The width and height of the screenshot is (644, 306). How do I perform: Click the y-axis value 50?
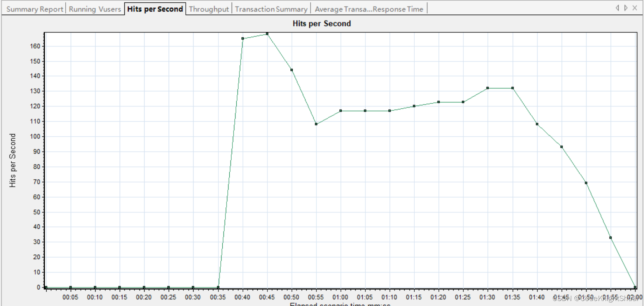pos(37,212)
